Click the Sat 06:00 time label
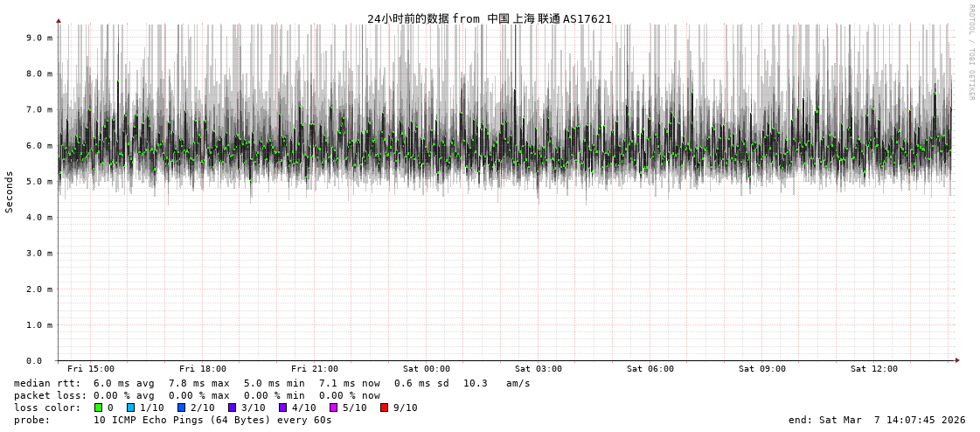Viewport: 980px width, 432px height. (650, 369)
